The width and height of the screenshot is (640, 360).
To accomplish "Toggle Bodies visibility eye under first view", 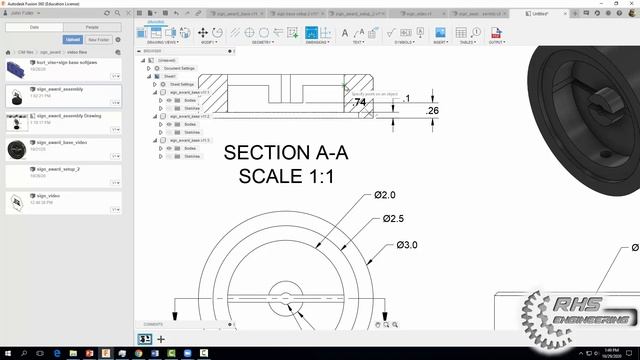I will 169,100.
